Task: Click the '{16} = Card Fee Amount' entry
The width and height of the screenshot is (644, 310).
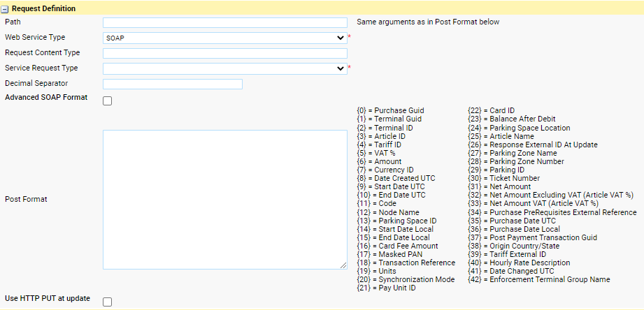Action: click(398, 246)
